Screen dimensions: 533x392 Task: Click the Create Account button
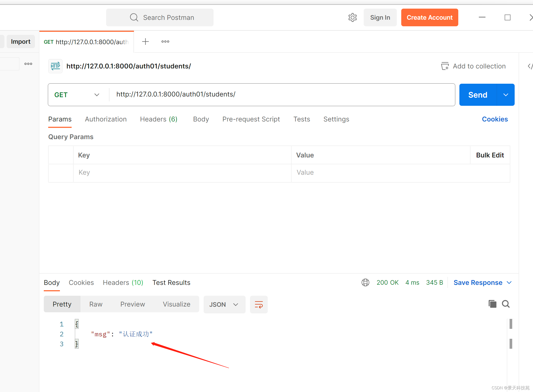(x=430, y=18)
